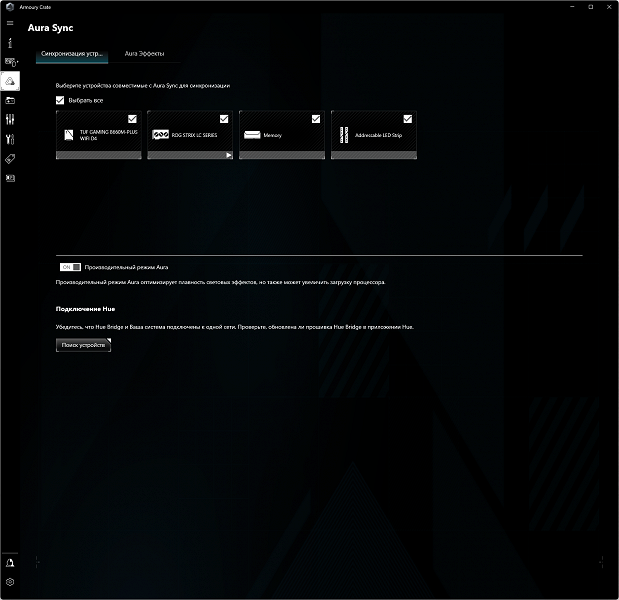Click the ROG STRIX LC SERIES cooler icon
Screen dimensions: 619x600
click(160, 135)
